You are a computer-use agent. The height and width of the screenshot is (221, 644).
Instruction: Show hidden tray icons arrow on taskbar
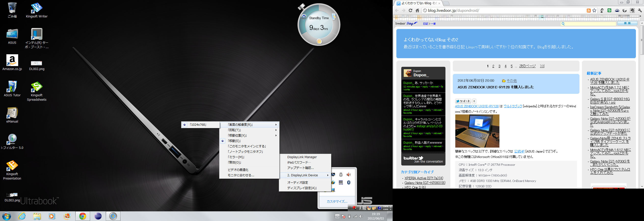337,216
